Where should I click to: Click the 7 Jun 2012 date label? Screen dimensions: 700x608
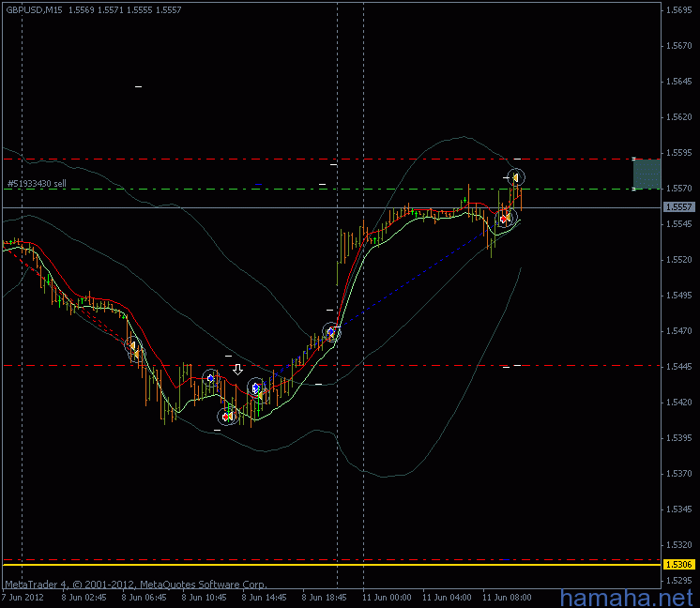[23, 598]
